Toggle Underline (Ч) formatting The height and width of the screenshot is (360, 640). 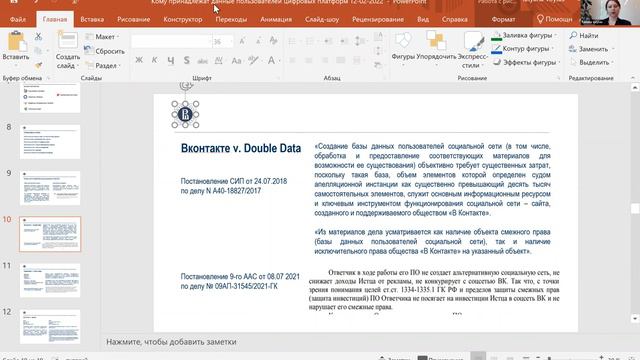click(x=171, y=60)
